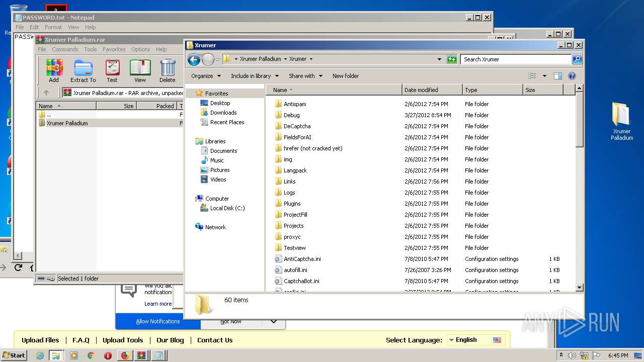
Task: Open Notepad Edit menu
Action: coord(34,27)
